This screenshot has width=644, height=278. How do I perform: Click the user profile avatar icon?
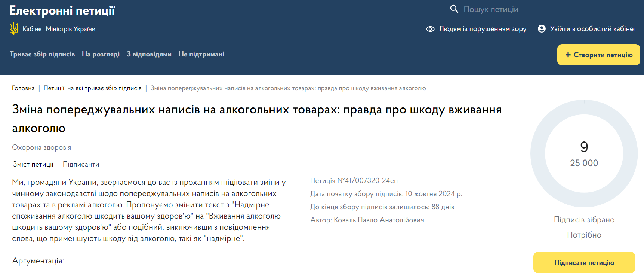(542, 29)
